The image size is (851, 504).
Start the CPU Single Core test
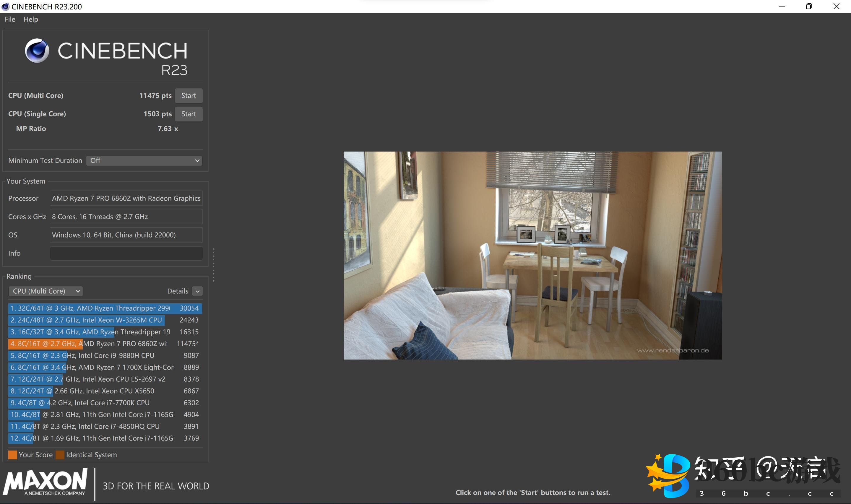click(189, 114)
